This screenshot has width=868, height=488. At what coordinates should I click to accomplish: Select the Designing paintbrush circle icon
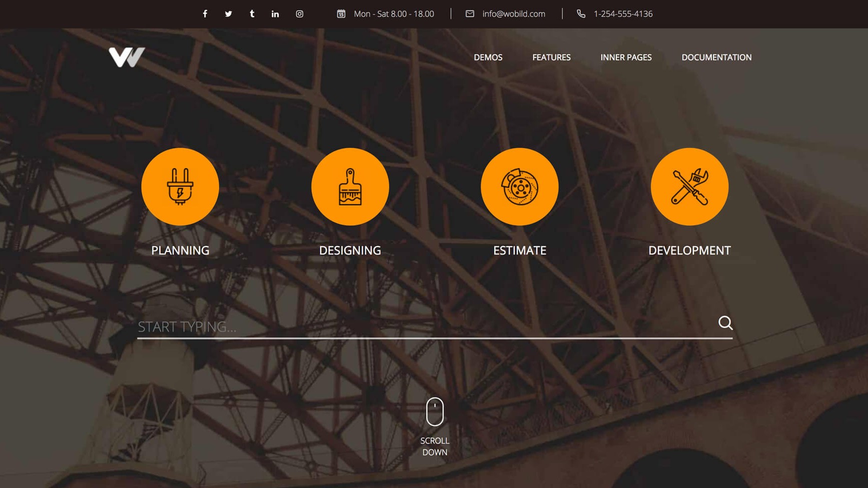350,186
